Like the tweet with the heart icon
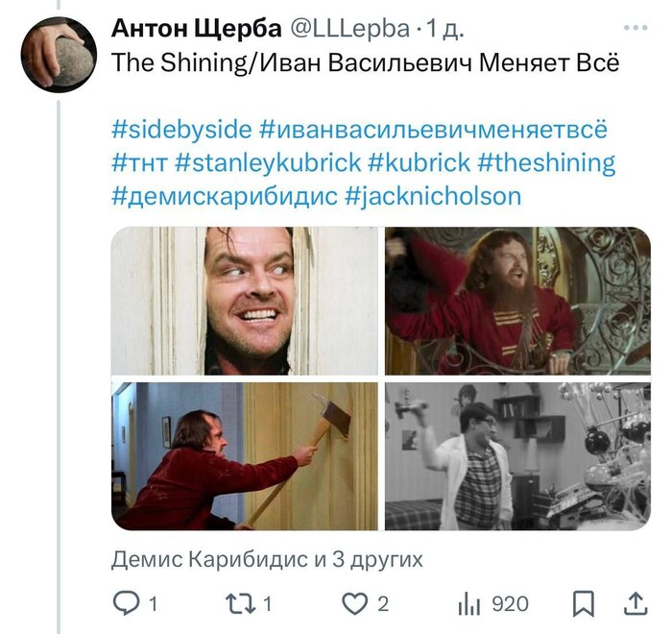 tap(354, 603)
